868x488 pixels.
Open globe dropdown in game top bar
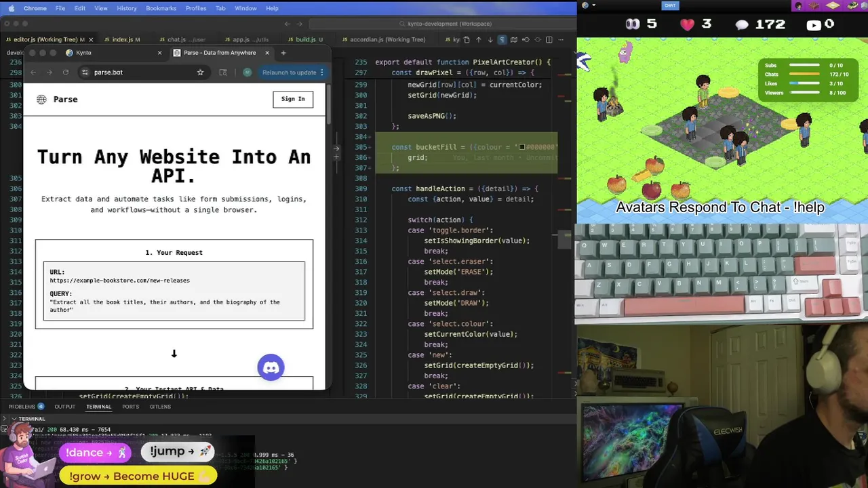click(x=588, y=5)
